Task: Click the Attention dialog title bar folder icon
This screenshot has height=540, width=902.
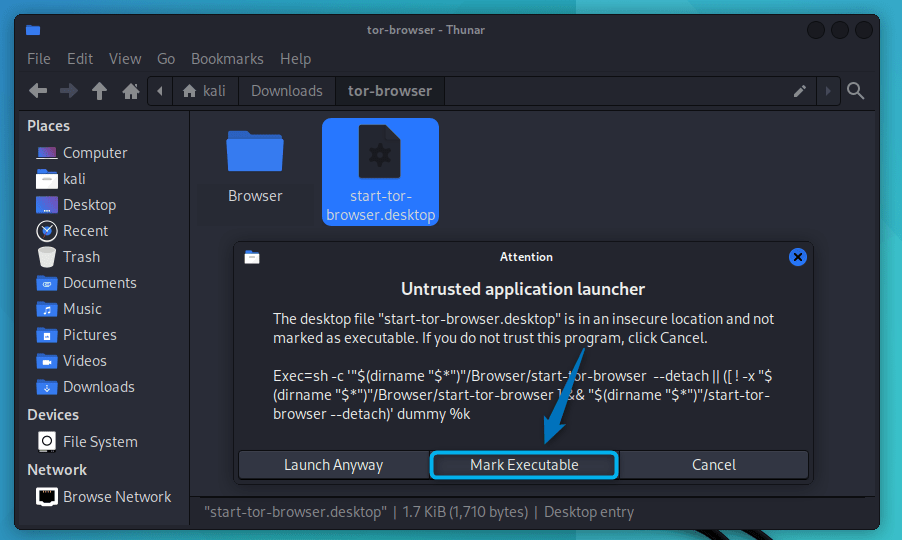Action: pyautogui.click(x=252, y=257)
